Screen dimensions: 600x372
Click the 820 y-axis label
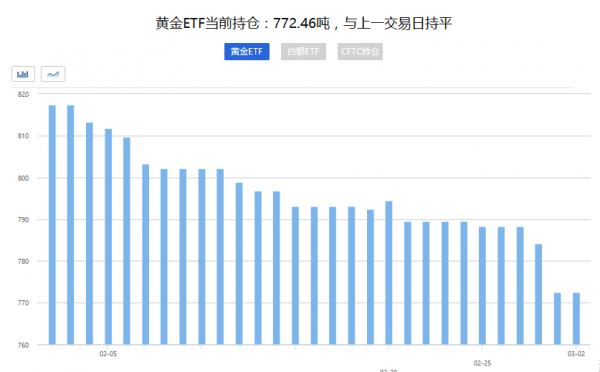coord(23,95)
